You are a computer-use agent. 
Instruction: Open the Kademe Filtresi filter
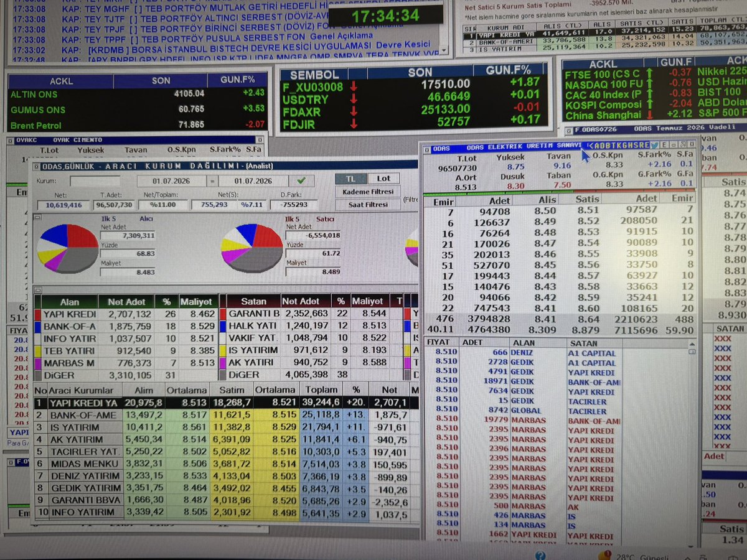click(369, 192)
